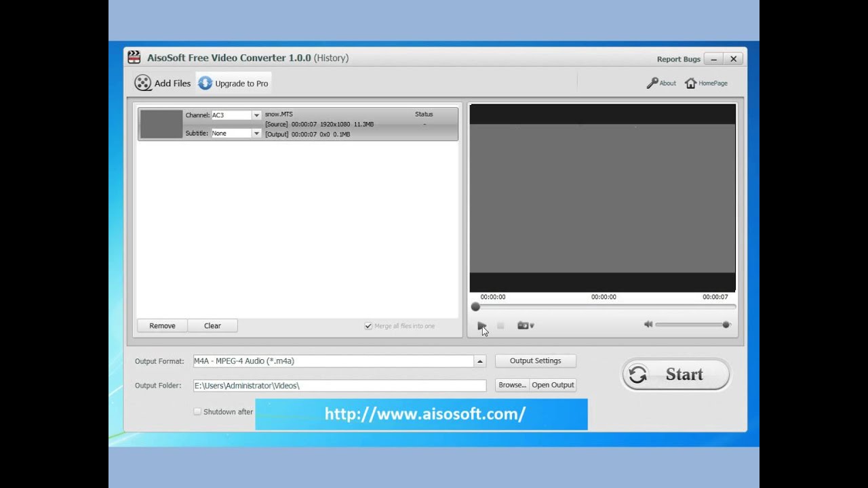Go to HomePage house icon

pos(690,83)
